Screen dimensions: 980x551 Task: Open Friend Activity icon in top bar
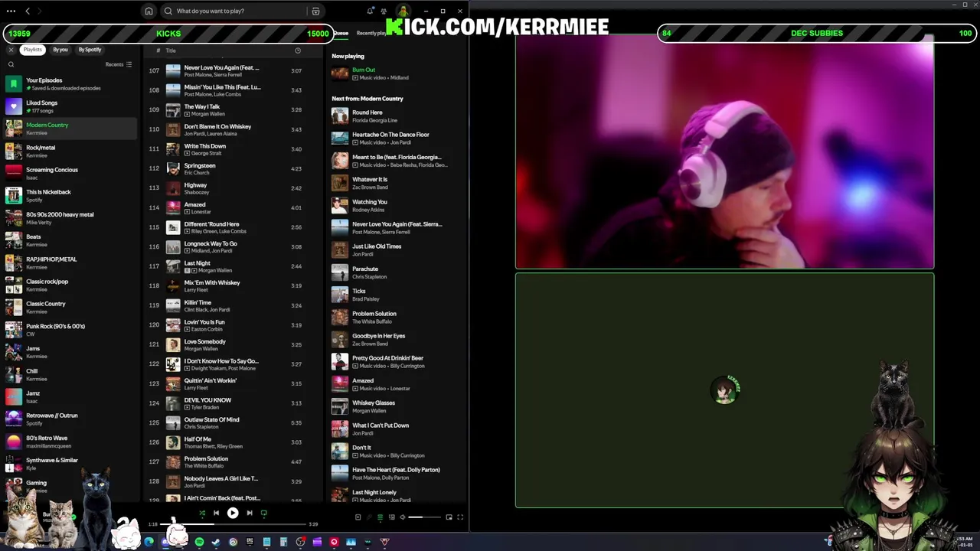tap(384, 11)
